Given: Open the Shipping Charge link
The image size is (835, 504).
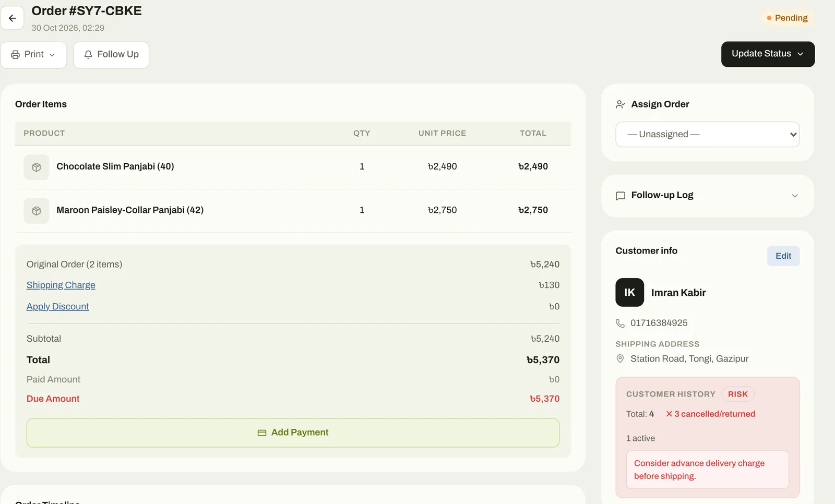Looking at the screenshot, I should (x=61, y=285).
